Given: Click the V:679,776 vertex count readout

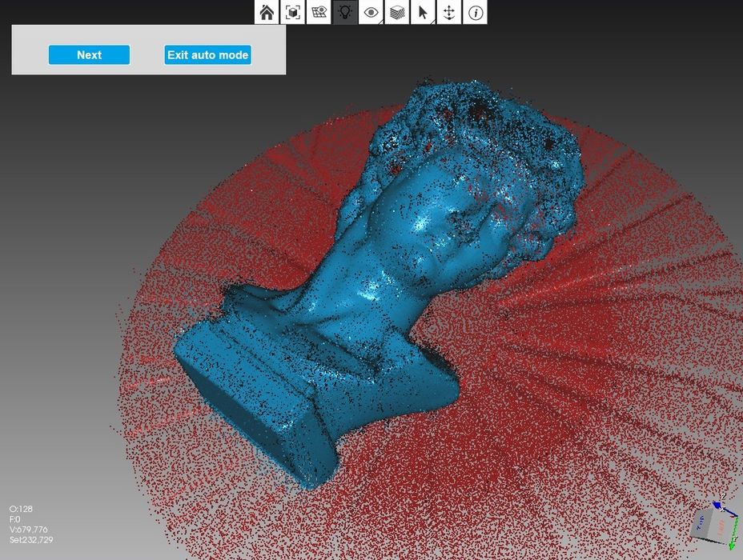Looking at the screenshot, I should (28, 530).
